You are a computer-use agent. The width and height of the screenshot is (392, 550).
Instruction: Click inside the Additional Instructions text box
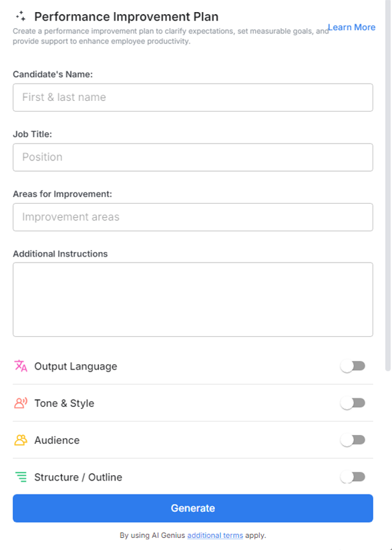[x=192, y=298]
